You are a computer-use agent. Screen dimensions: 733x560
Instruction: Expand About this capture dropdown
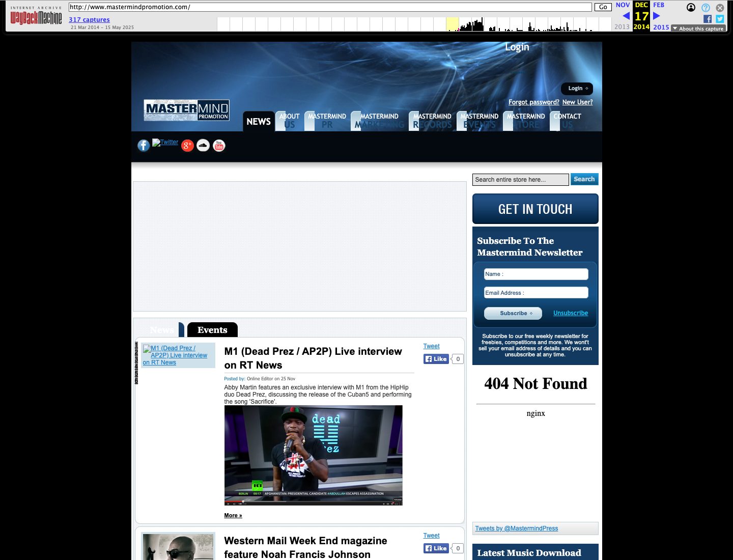[698, 29]
